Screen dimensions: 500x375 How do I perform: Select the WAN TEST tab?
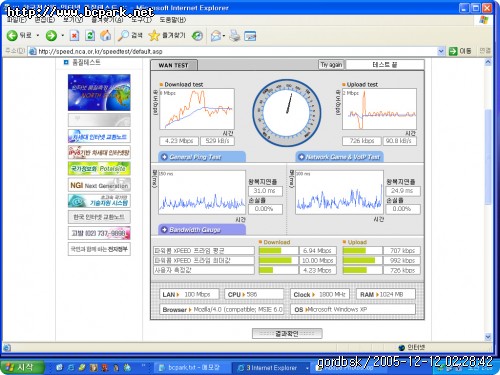[x=174, y=65]
